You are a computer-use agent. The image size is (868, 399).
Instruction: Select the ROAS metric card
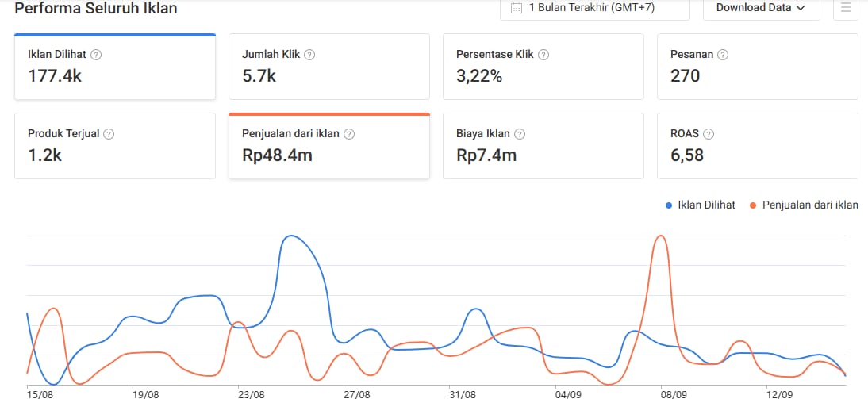click(x=758, y=146)
